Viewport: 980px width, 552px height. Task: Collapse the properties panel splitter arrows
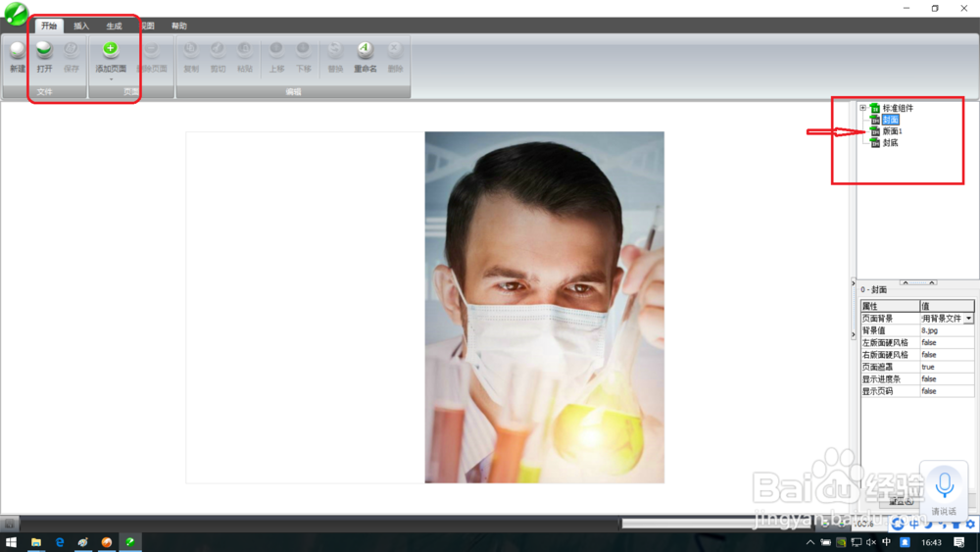(x=918, y=282)
